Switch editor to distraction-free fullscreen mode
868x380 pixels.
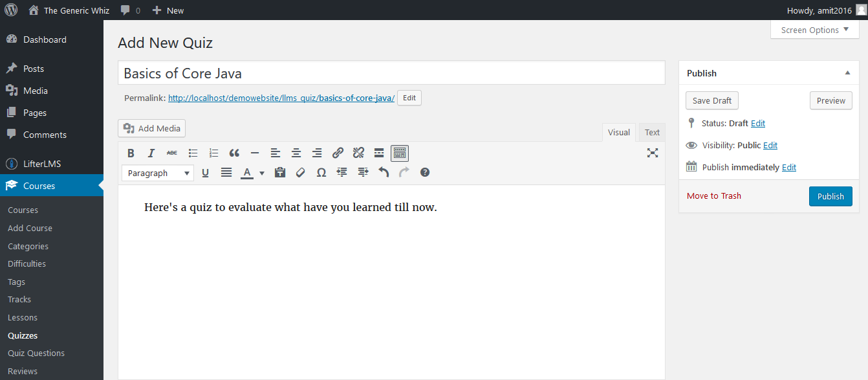[653, 153]
